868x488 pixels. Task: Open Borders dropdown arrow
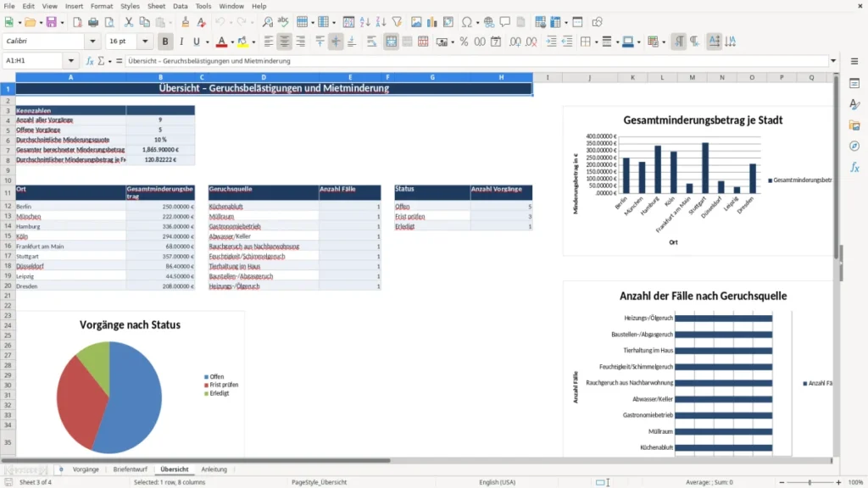(596, 42)
